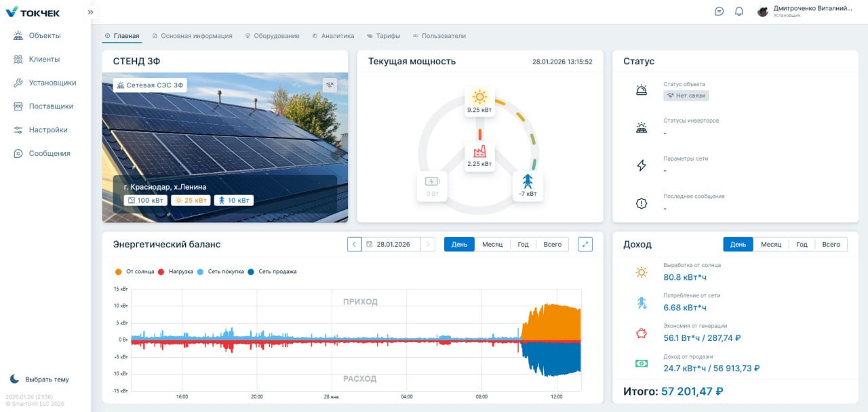Select Месяц in the Доход panel
This screenshot has width=868, height=412.
click(x=771, y=244)
